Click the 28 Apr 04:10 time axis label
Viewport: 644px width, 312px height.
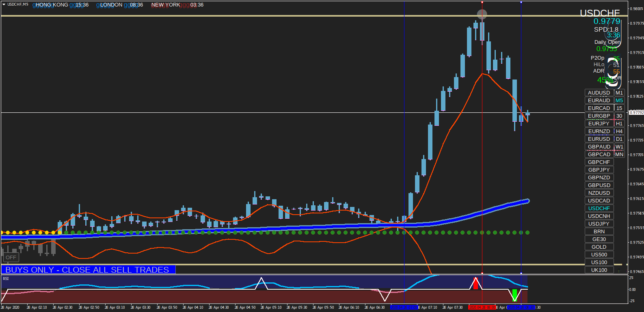[x=193, y=308]
